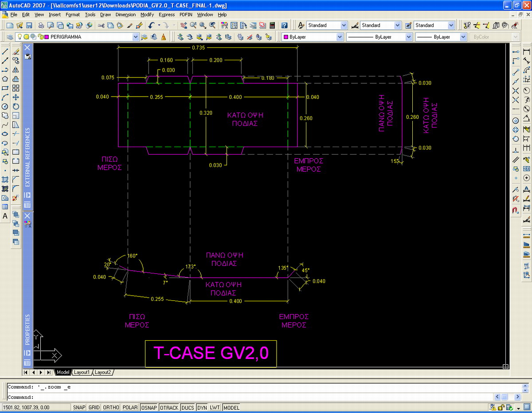Click the Plot print icon
This screenshot has height=413, width=532.
(41, 25)
